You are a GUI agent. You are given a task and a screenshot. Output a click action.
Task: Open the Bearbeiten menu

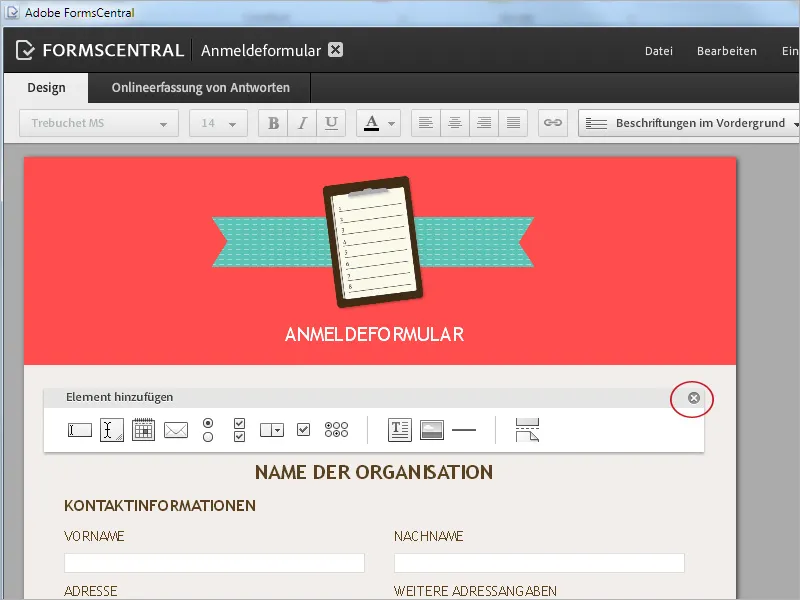pos(727,50)
